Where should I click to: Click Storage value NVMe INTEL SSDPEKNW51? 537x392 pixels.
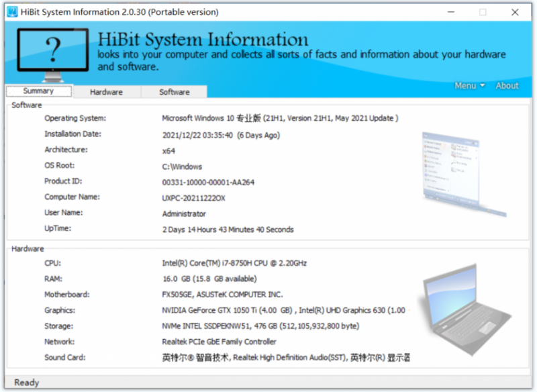click(260, 326)
